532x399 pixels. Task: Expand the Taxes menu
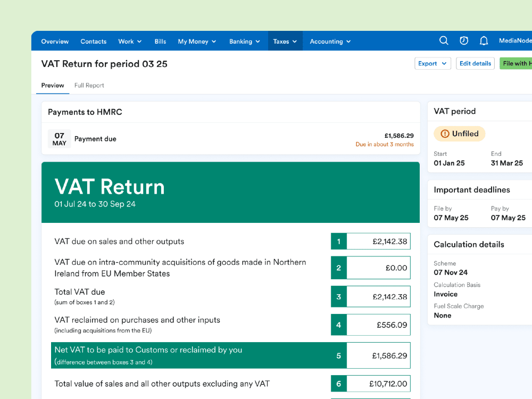(285, 41)
